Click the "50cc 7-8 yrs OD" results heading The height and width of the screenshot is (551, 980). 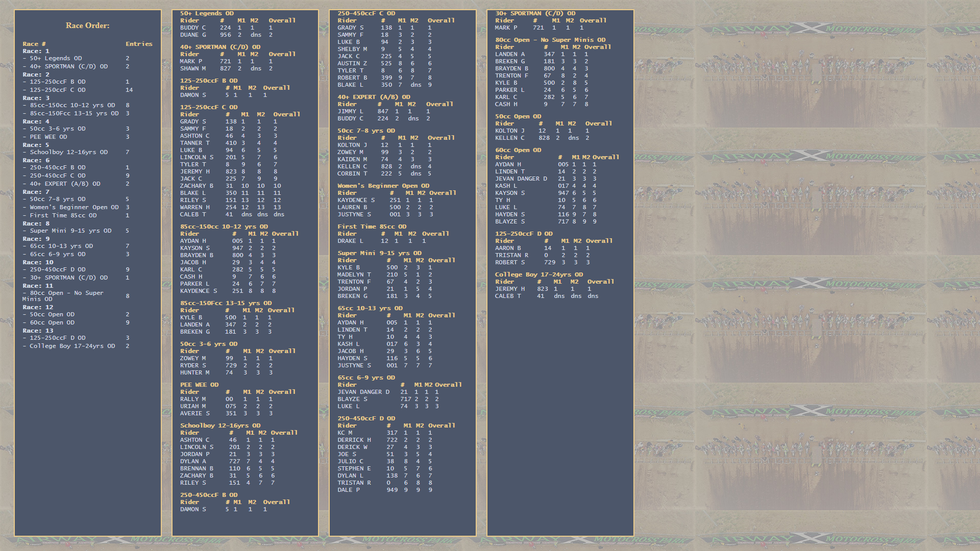tap(366, 131)
